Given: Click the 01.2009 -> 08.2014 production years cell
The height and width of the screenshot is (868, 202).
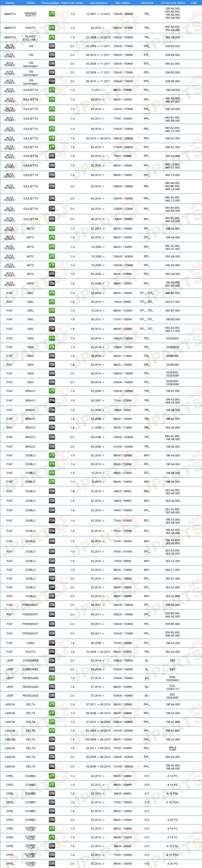Looking at the screenshot, I should coord(98,731).
